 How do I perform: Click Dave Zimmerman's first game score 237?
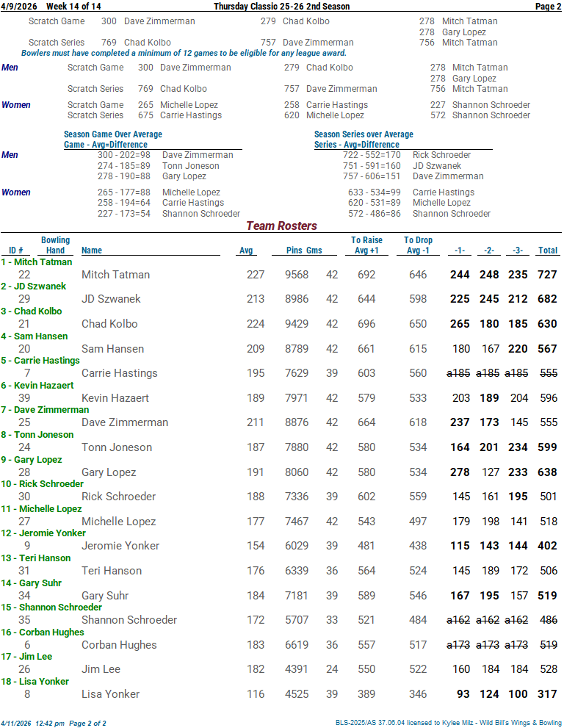(x=460, y=422)
